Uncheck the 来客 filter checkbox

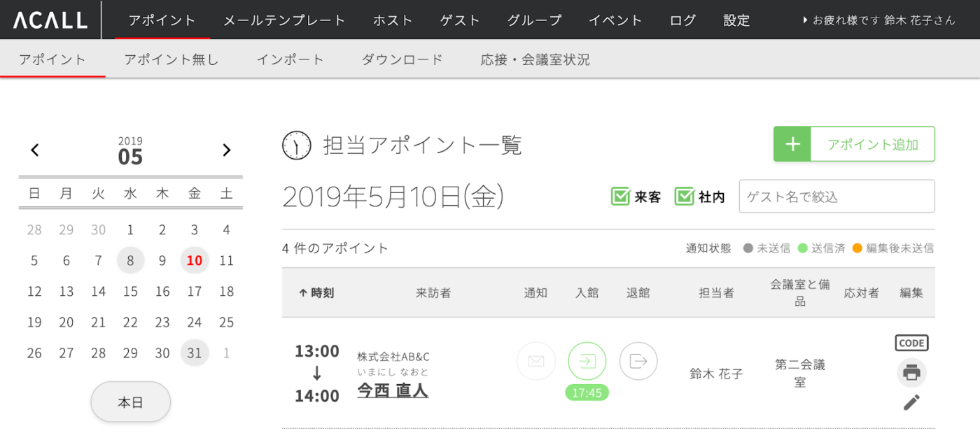pyautogui.click(x=621, y=197)
